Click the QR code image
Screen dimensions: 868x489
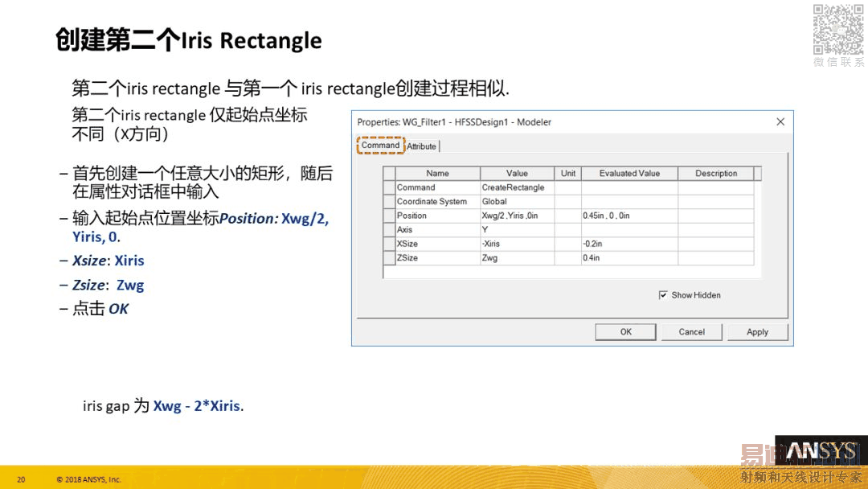(837, 29)
